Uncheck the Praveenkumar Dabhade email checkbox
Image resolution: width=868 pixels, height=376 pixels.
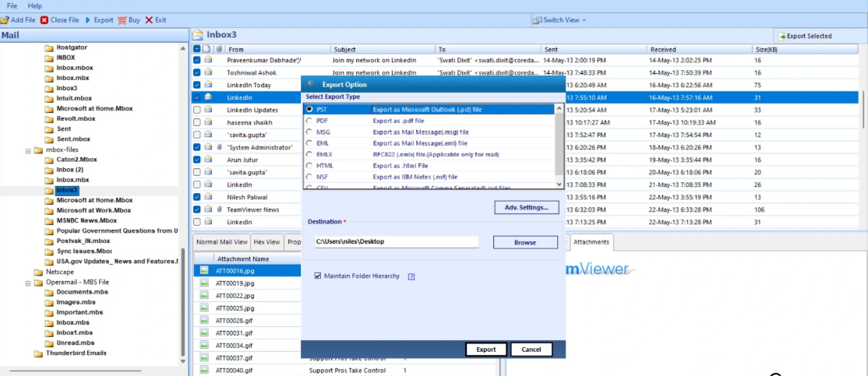(196, 60)
